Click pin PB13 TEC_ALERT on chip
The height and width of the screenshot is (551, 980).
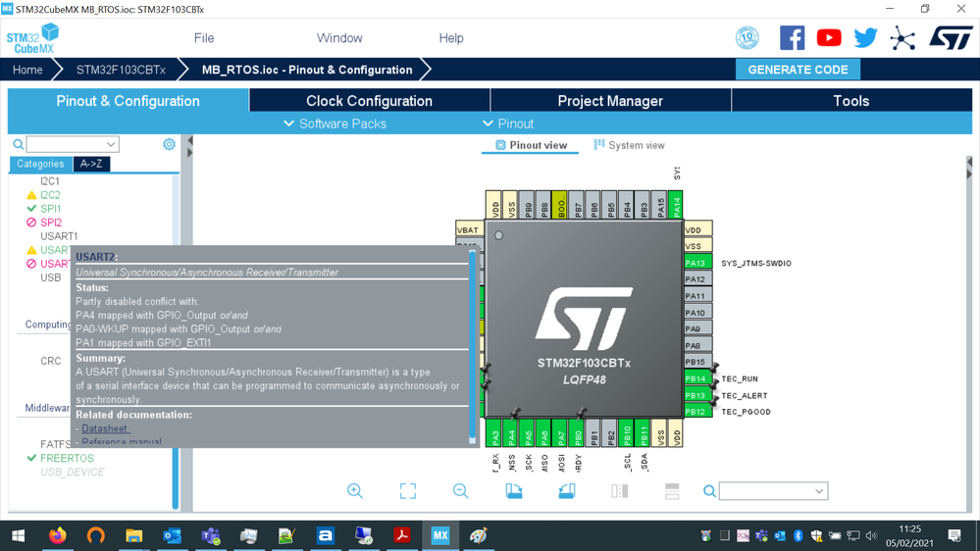698,395
